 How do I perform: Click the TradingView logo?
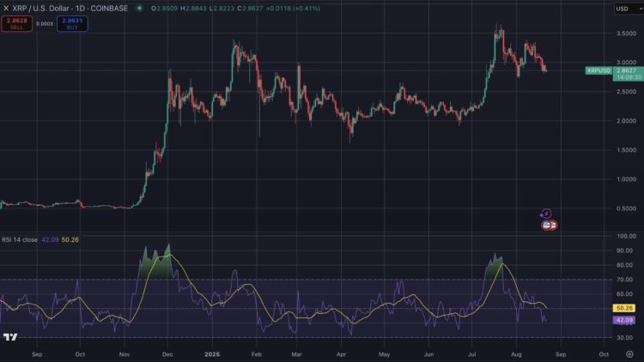(x=10, y=337)
